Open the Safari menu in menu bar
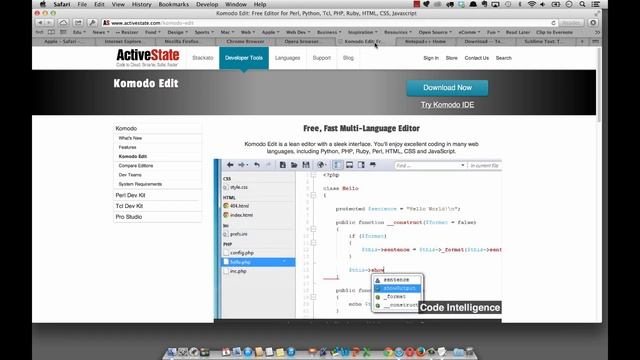Viewport: 640px width, 360px height. click(62, 4)
